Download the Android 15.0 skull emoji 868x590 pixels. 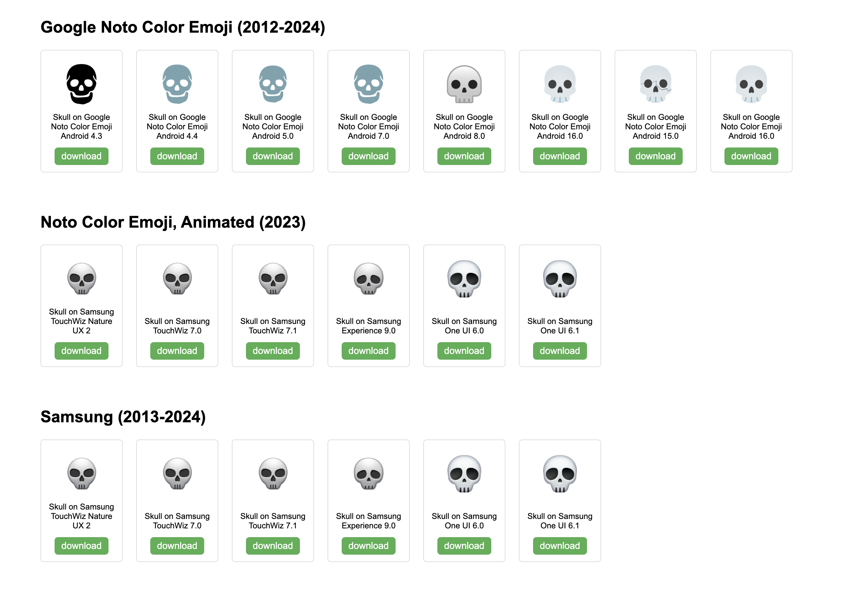pyautogui.click(x=655, y=156)
